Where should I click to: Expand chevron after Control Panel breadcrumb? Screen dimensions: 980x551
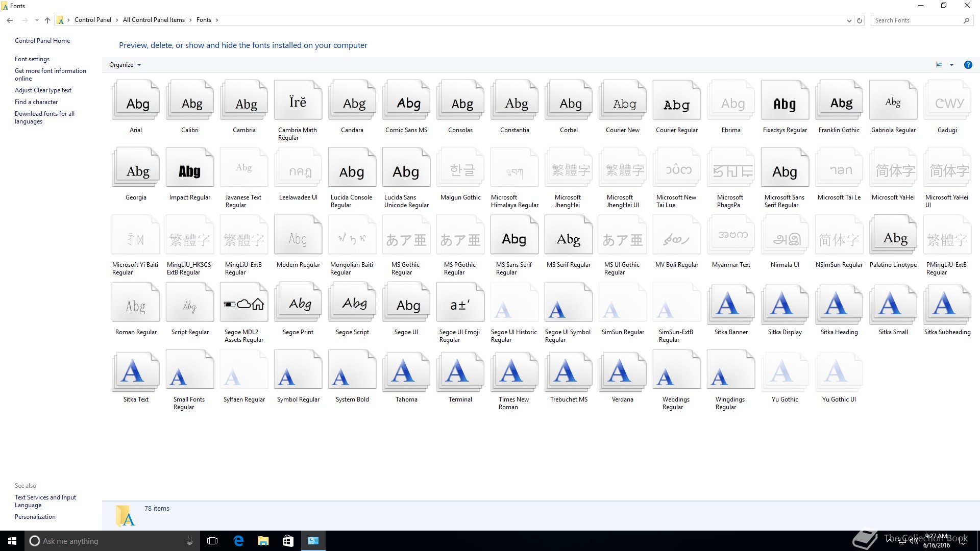pos(117,20)
